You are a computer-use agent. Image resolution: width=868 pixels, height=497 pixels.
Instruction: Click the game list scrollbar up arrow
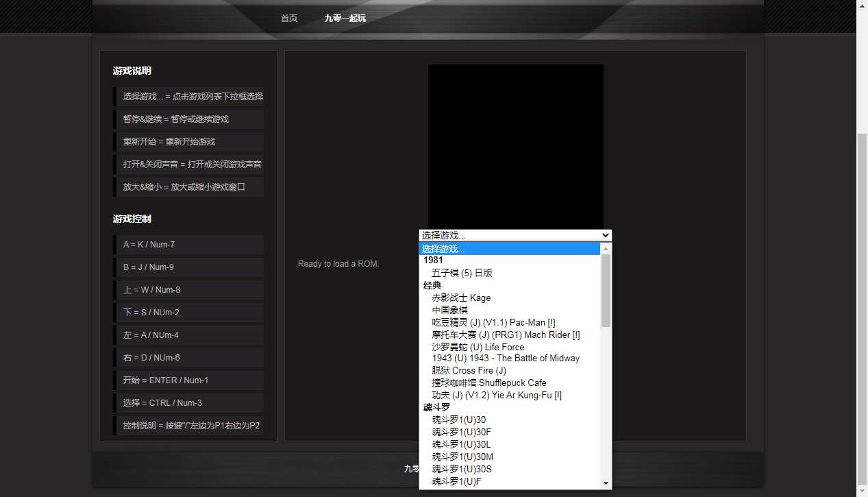coord(606,249)
